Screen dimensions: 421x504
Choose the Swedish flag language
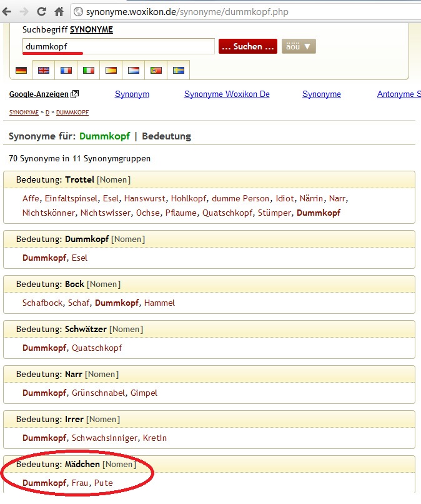(x=179, y=71)
